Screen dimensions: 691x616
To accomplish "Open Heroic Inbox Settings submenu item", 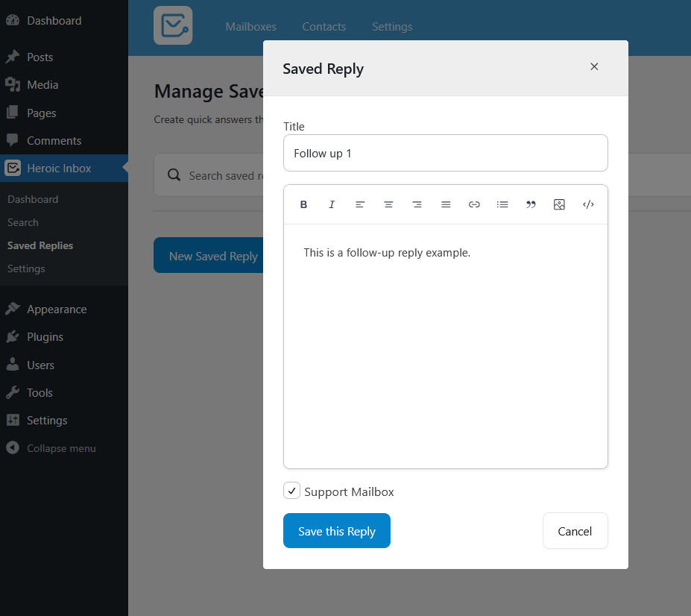I will click(x=26, y=268).
